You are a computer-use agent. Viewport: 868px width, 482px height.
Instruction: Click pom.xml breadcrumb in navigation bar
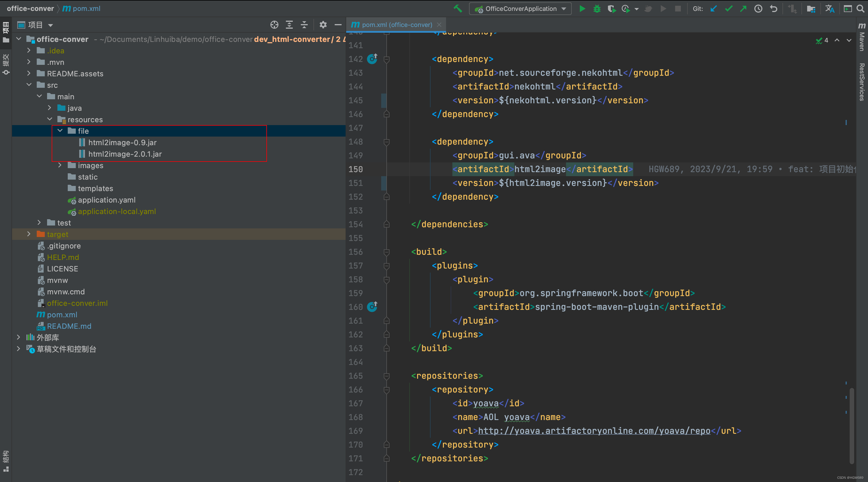[x=82, y=8]
